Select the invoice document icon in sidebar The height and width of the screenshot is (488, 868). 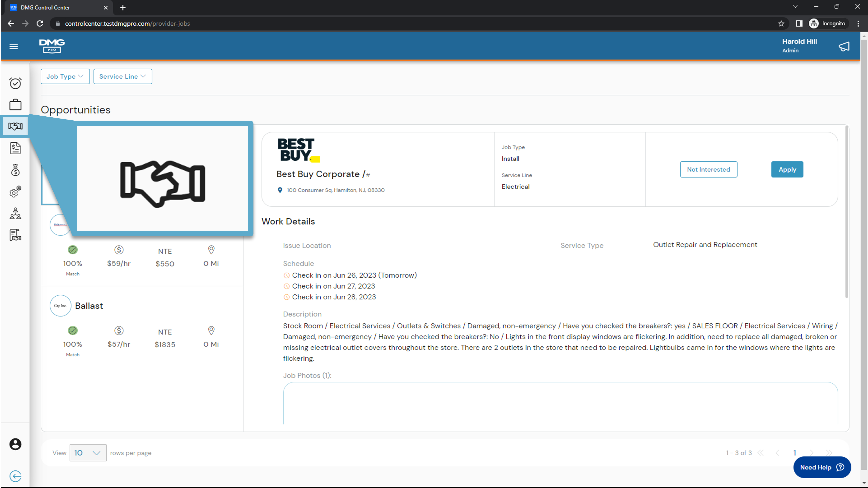(15, 148)
